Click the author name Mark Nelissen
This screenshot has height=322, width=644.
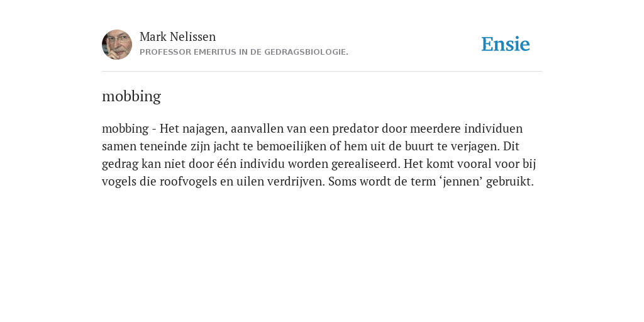click(177, 36)
